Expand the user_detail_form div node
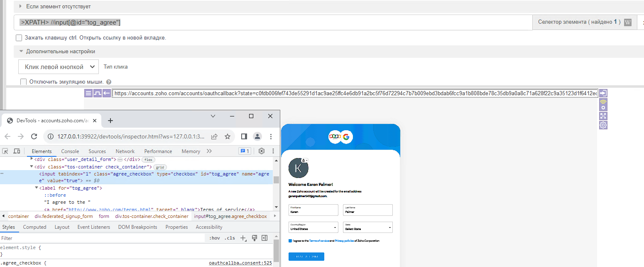 [32, 159]
